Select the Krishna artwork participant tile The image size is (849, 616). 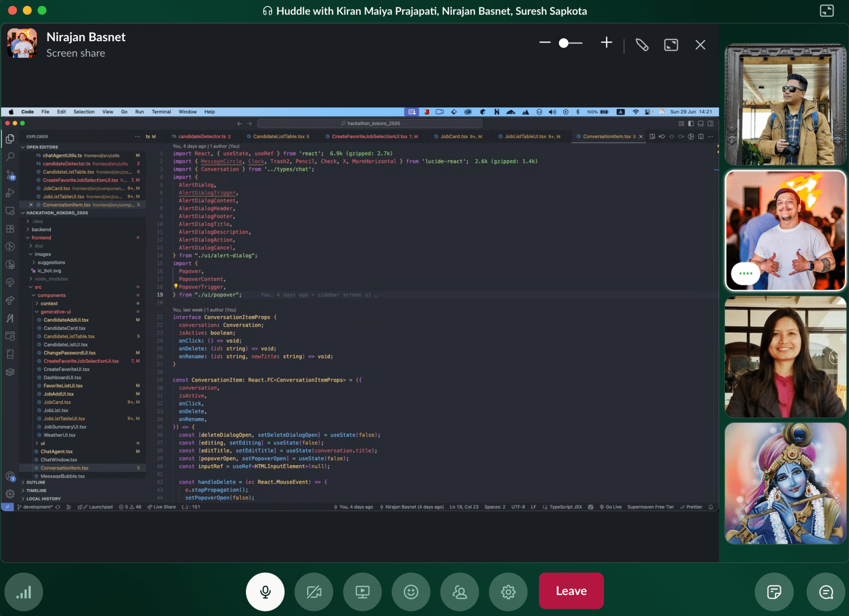tap(786, 483)
